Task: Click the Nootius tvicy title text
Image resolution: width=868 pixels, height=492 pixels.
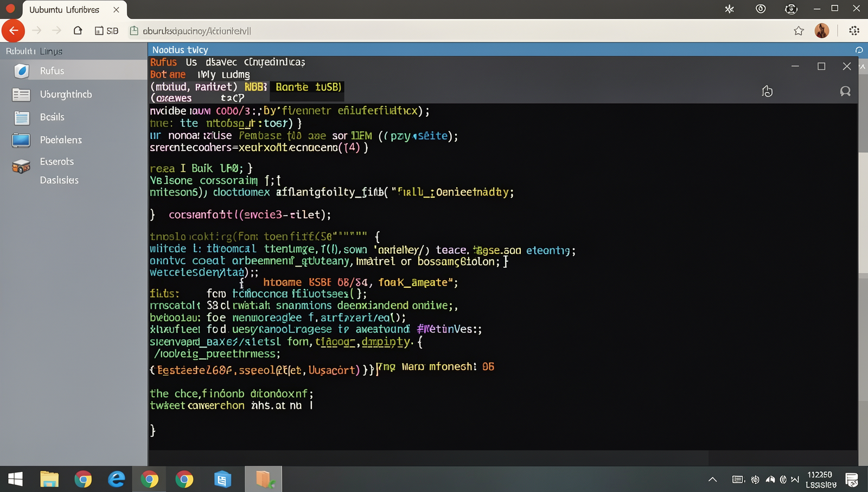Action: click(x=180, y=50)
